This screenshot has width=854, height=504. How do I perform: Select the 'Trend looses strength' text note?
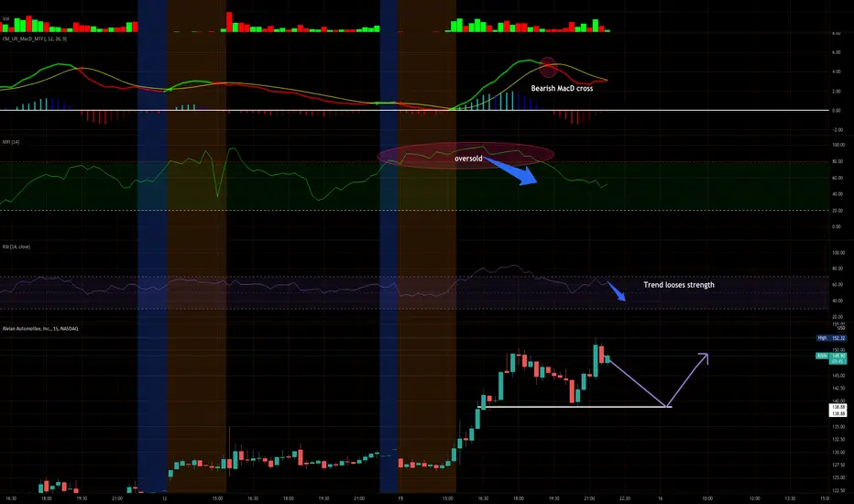(x=679, y=285)
